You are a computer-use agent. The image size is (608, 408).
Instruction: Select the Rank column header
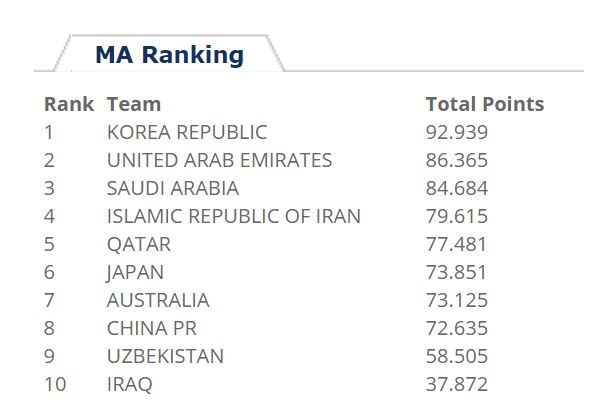(69, 104)
